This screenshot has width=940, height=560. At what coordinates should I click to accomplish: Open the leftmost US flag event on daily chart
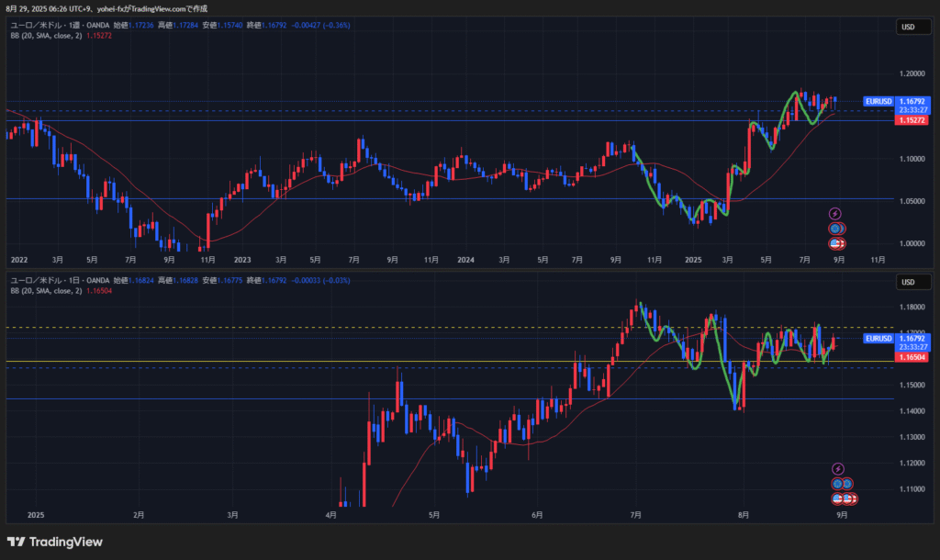[837, 498]
